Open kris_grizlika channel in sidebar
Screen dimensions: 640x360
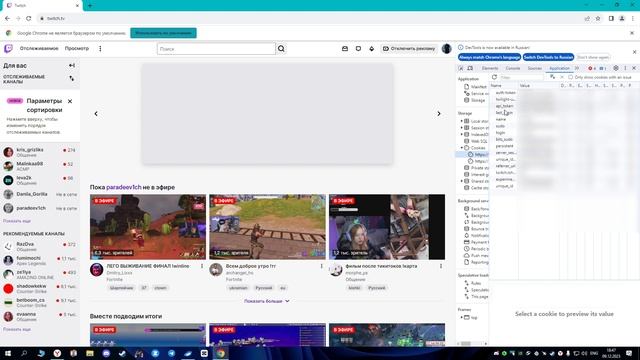tap(40, 152)
